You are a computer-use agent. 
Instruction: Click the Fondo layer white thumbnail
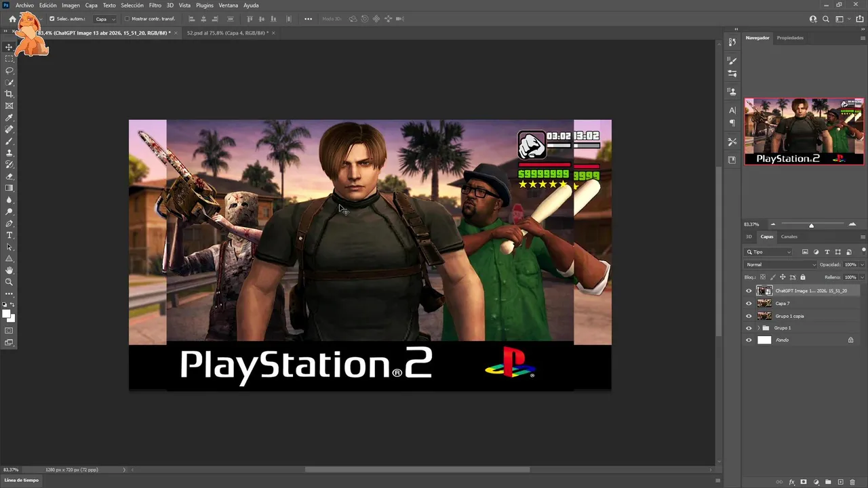coord(764,340)
